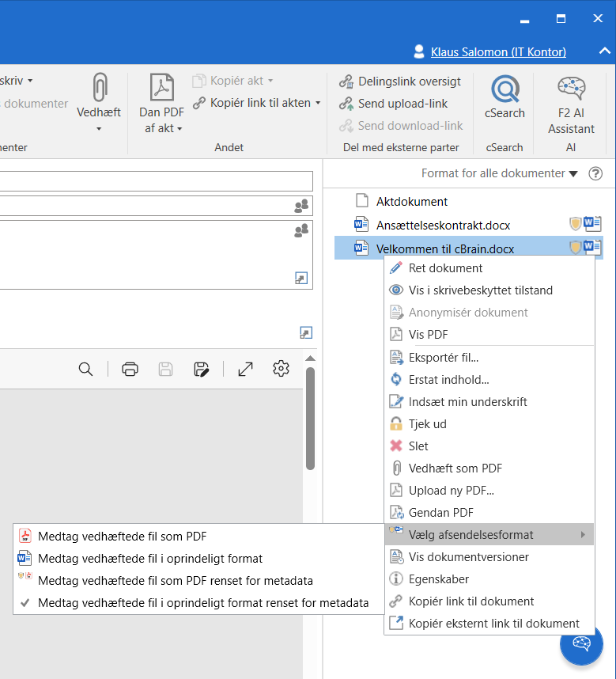
Task: Select Tjek ud in the context menu
Action: (429, 424)
